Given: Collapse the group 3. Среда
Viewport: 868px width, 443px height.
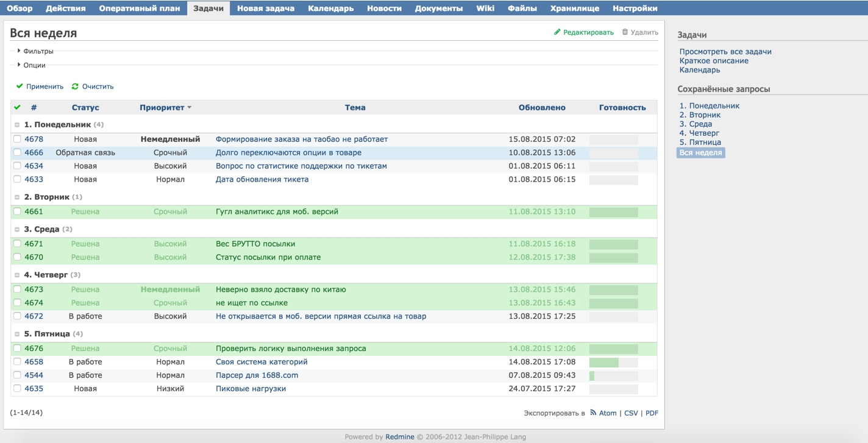Looking at the screenshot, I should click(x=18, y=229).
